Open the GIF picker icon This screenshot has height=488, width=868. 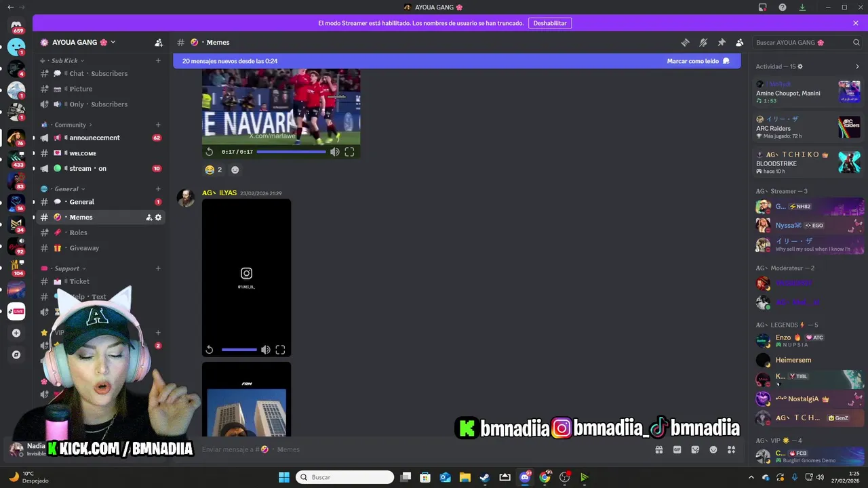(677, 449)
